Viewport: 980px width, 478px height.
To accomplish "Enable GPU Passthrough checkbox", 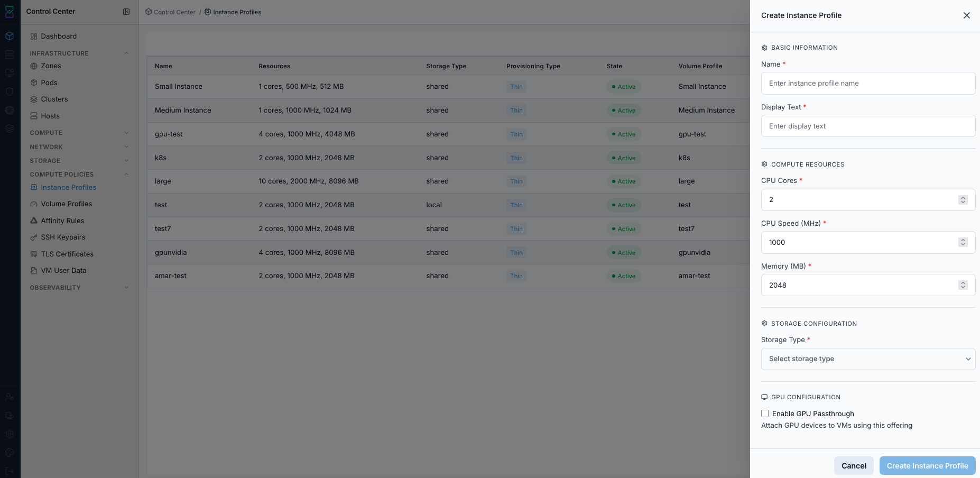I will click(x=765, y=413).
